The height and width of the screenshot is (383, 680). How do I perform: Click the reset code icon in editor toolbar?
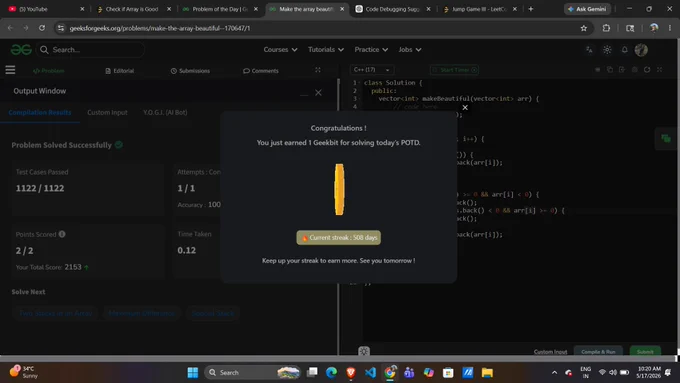[x=647, y=70]
